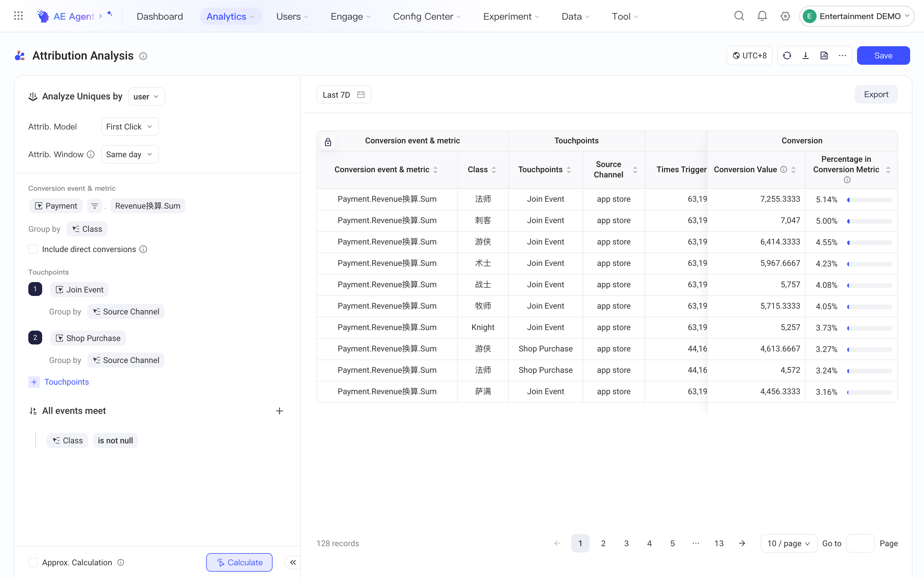Click the Calculate button
Image resolution: width=924 pixels, height=578 pixels.
[239, 562]
